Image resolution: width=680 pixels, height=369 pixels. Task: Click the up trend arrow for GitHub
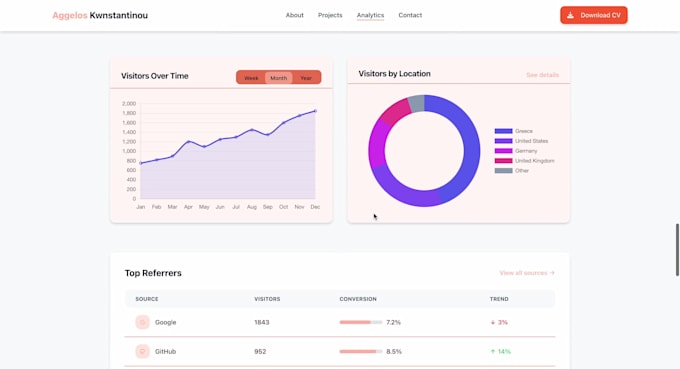click(493, 352)
